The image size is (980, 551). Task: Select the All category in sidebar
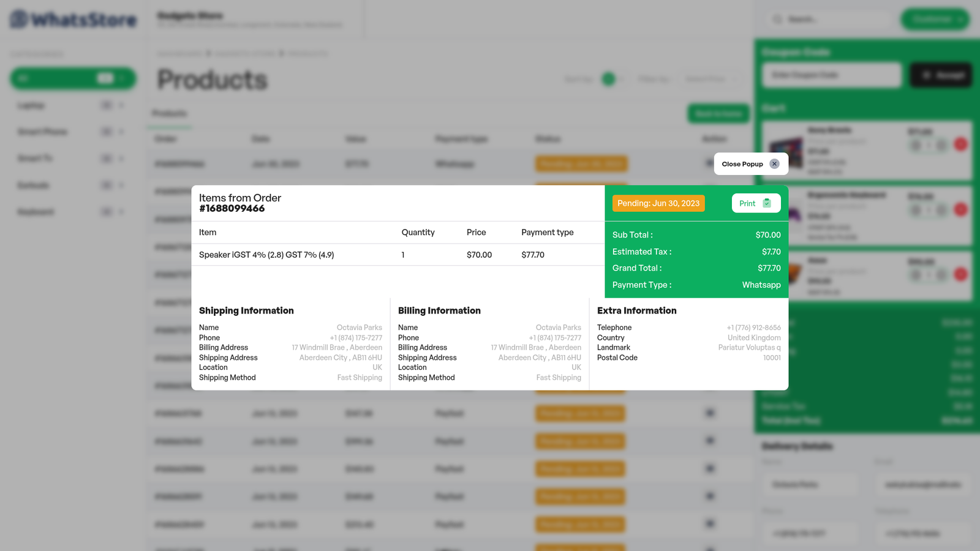click(x=72, y=78)
